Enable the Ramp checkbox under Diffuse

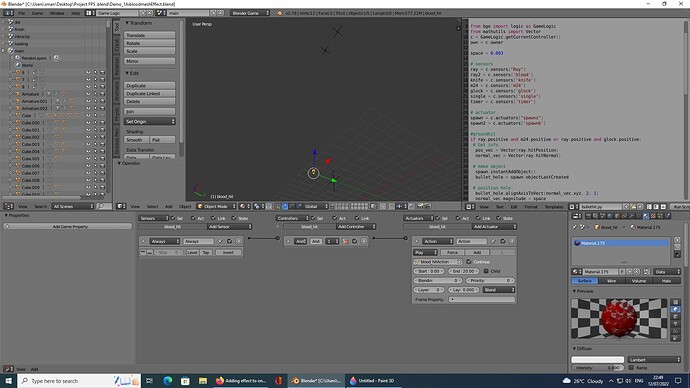(x=631, y=367)
